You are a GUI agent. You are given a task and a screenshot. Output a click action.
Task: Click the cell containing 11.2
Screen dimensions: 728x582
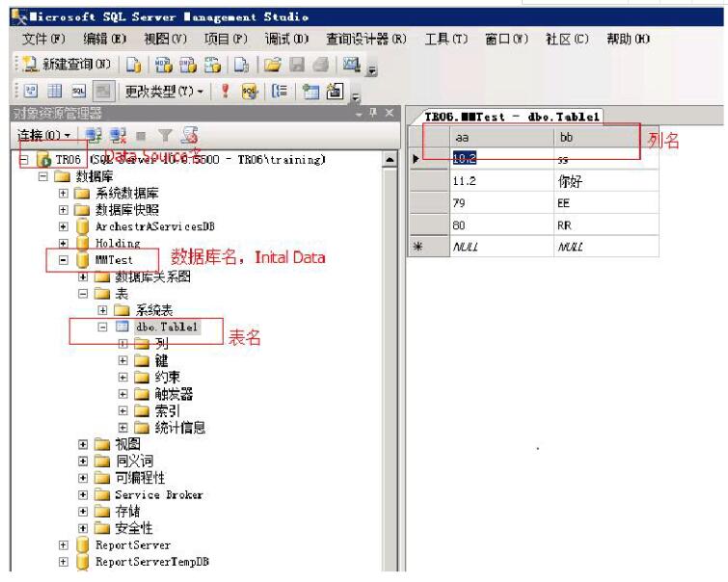[502, 181]
